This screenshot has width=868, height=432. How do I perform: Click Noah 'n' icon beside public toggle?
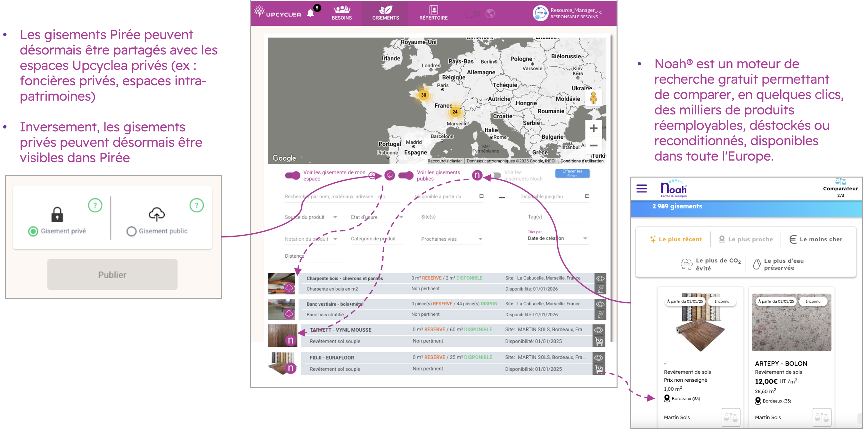[477, 175]
